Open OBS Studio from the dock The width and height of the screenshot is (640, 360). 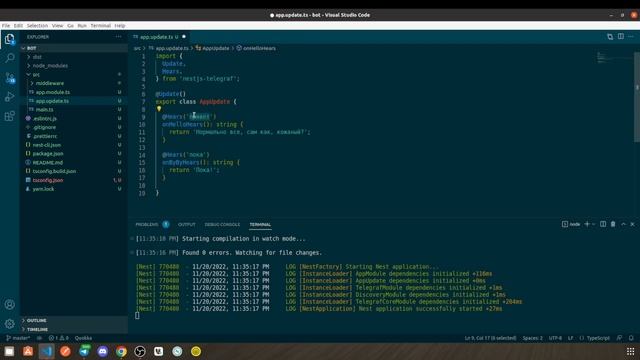tap(140, 351)
